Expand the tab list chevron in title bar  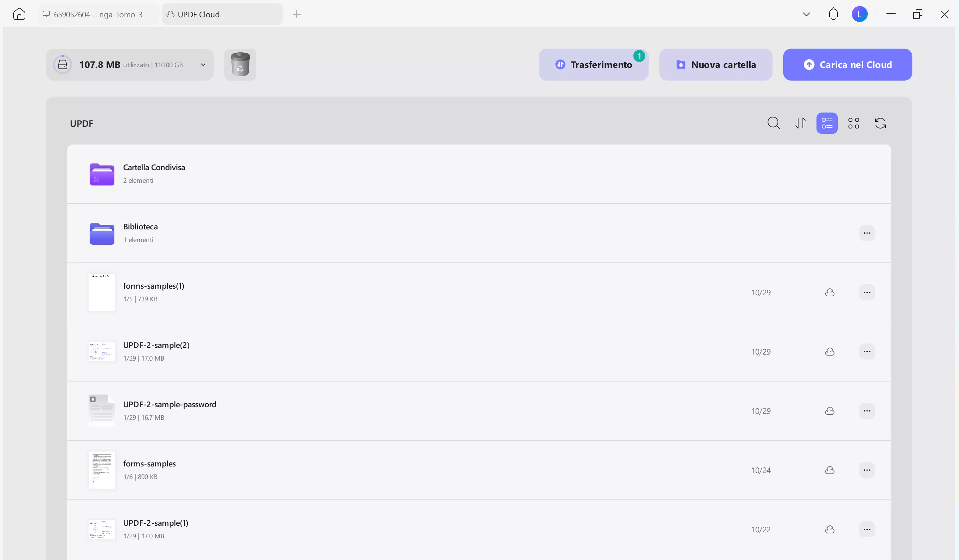click(x=806, y=14)
